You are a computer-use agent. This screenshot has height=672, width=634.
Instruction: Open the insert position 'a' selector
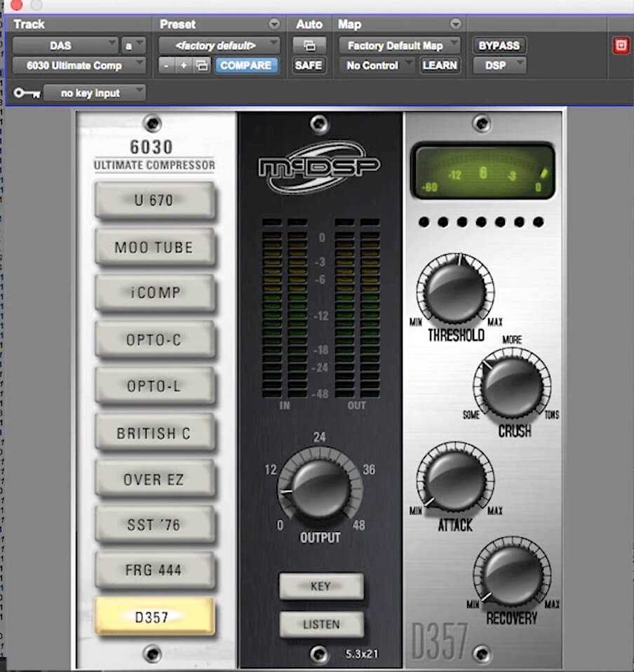click(x=133, y=46)
